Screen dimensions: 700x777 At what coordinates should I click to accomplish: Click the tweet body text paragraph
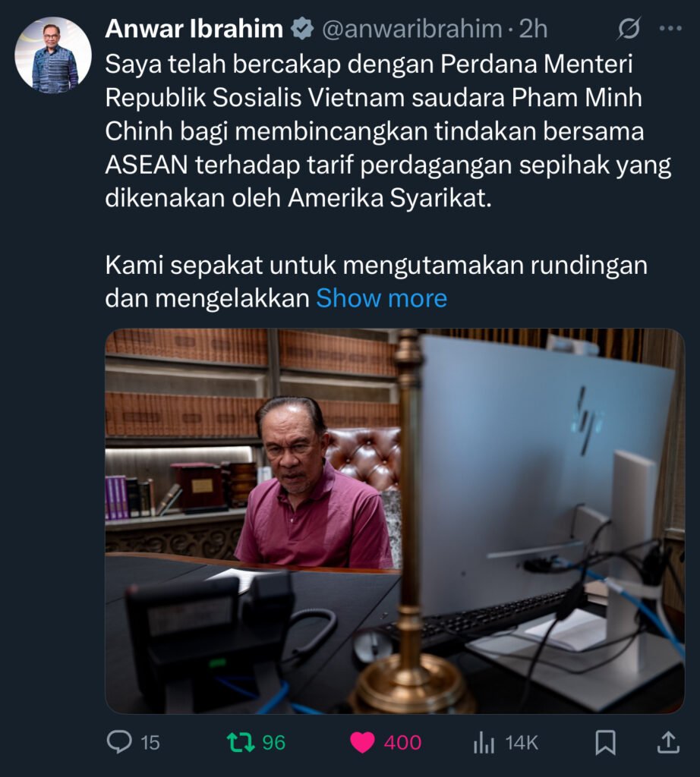point(388,181)
